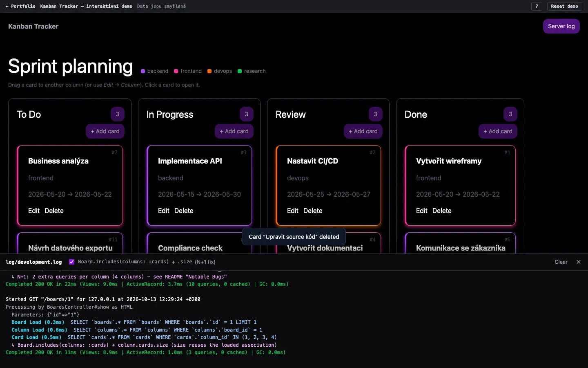Open the Implementace API card title
This screenshot has height=368, width=588.
tap(190, 161)
